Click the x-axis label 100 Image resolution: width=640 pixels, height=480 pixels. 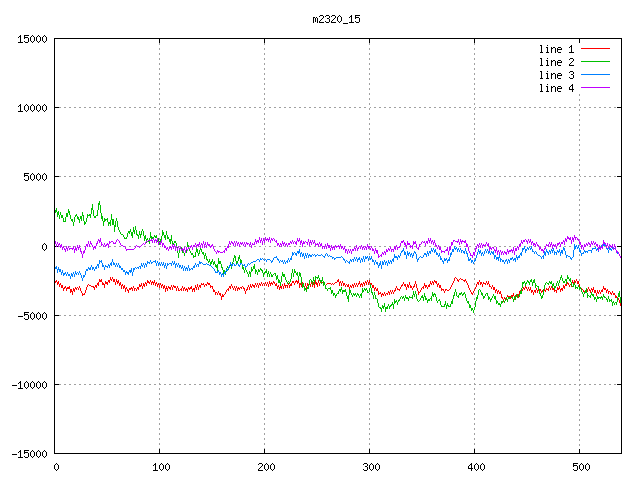(160, 467)
